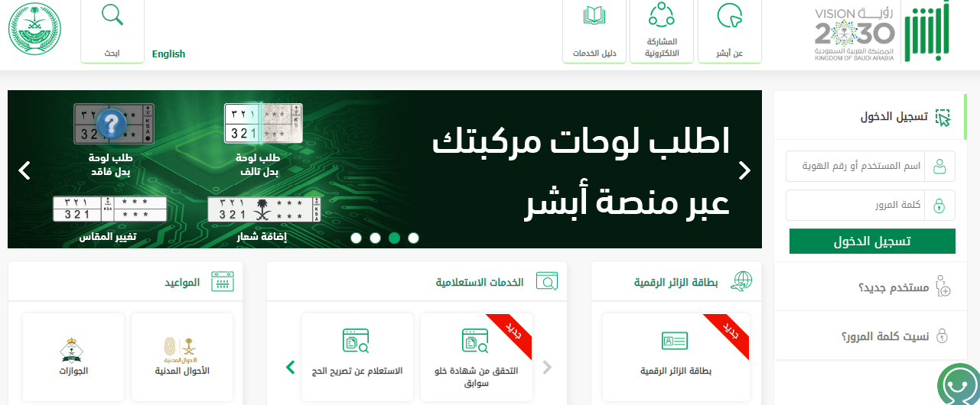This screenshot has width=980, height=405.
Task: Click the green login (تسجيل الدخول) button
Action: [x=872, y=241]
